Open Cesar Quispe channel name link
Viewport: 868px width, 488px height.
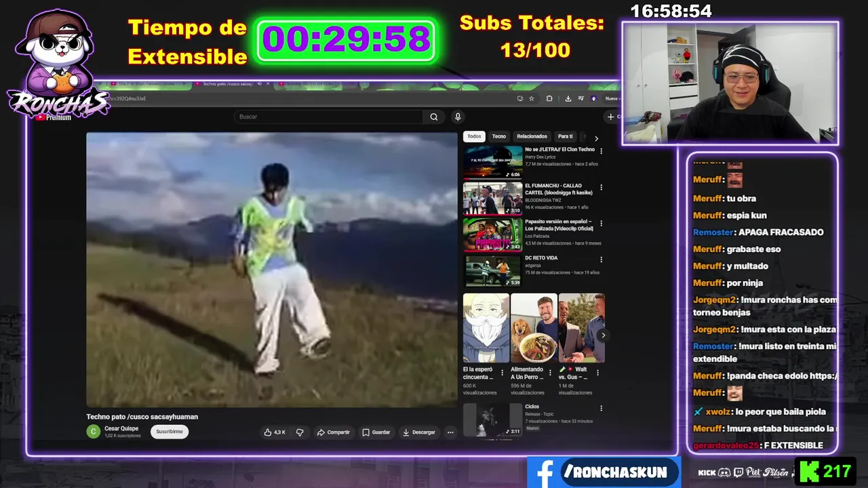click(121, 428)
